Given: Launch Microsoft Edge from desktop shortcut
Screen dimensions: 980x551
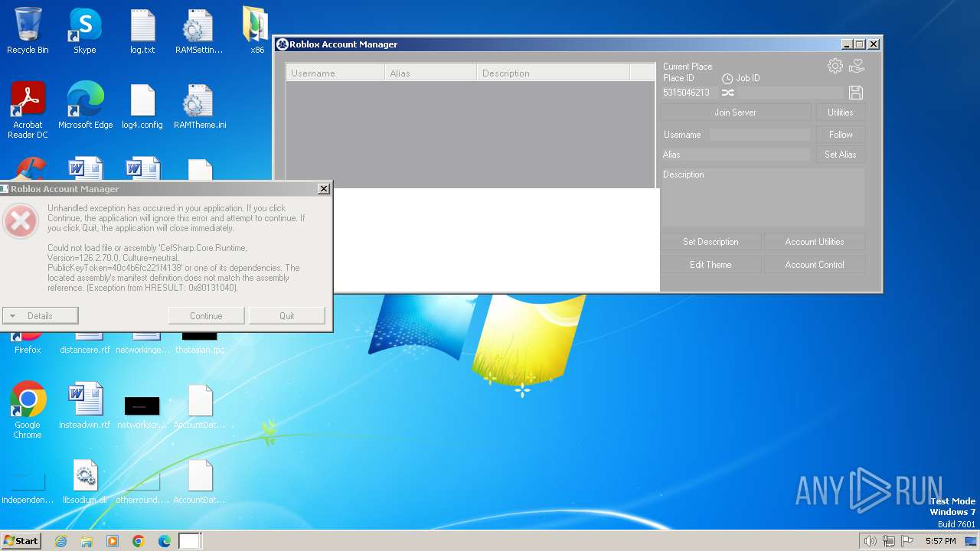Looking at the screenshot, I should [x=85, y=106].
